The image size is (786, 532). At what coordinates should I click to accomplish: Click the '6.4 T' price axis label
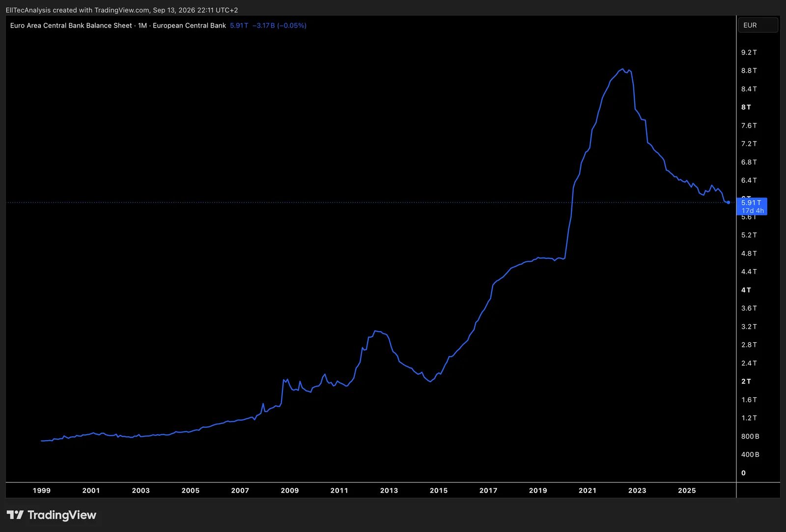click(x=749, y=180)
